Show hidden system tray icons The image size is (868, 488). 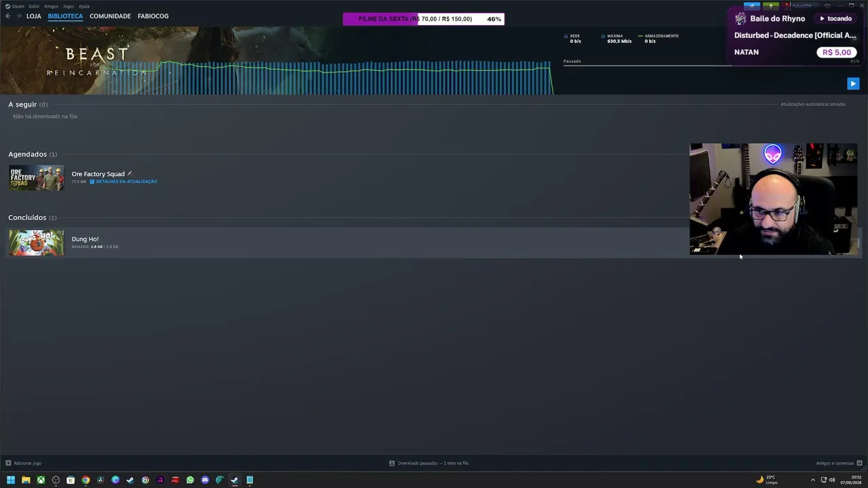click(x=812, y=480)
